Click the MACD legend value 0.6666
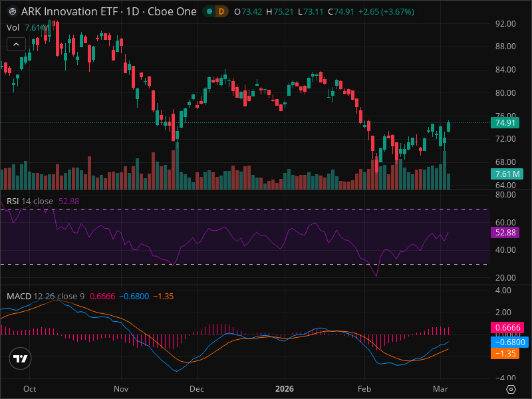This screenshot has width=532, height=399. click(x=102, y=296)
